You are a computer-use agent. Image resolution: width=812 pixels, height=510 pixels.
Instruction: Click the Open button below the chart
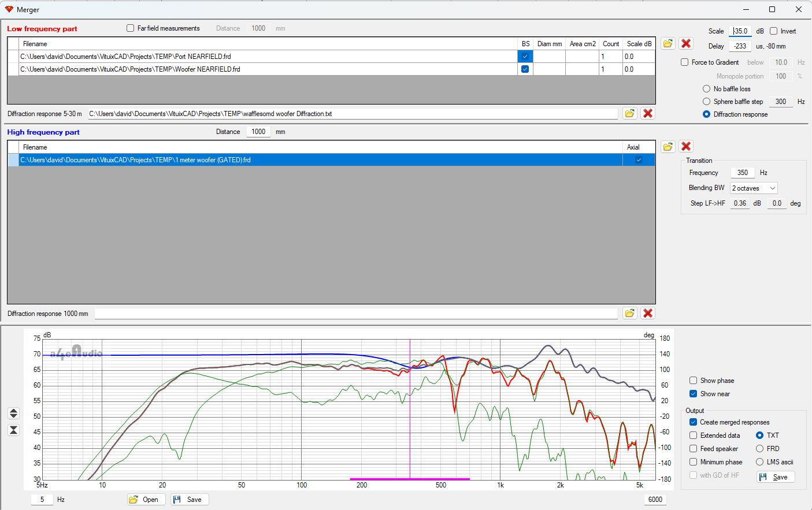(x=147, y=500)
